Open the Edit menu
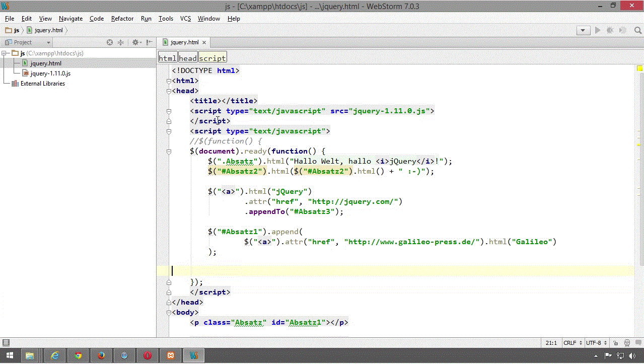644x364 pixels. click(x=27, y=19)
